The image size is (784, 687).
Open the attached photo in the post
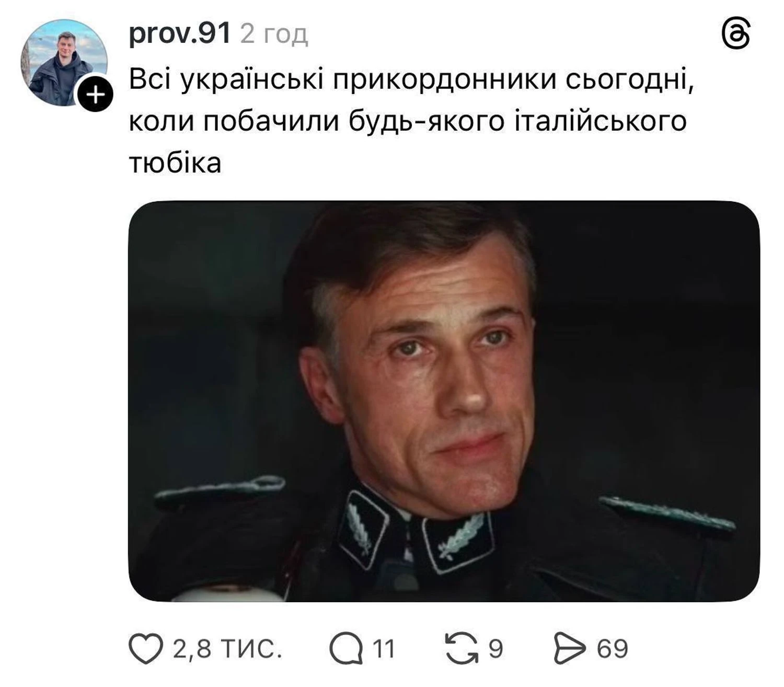point(444,401)
